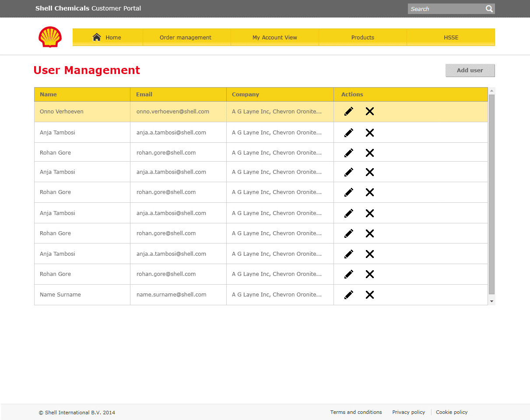The image size is (530, 420).
Task: Delete Rohan Gore row directly above Name Surname
Action: (370, 274)
